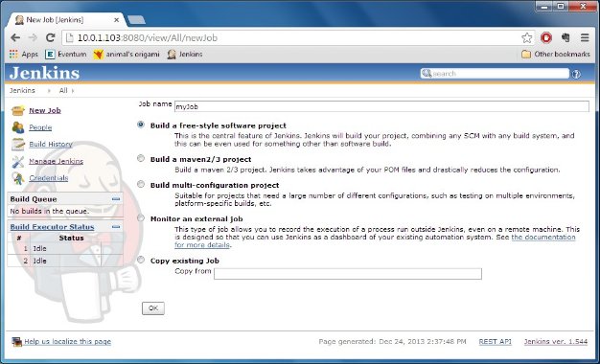Click 'No builds in the queue' text
The image size is (600, 364).
coord(50,211)
